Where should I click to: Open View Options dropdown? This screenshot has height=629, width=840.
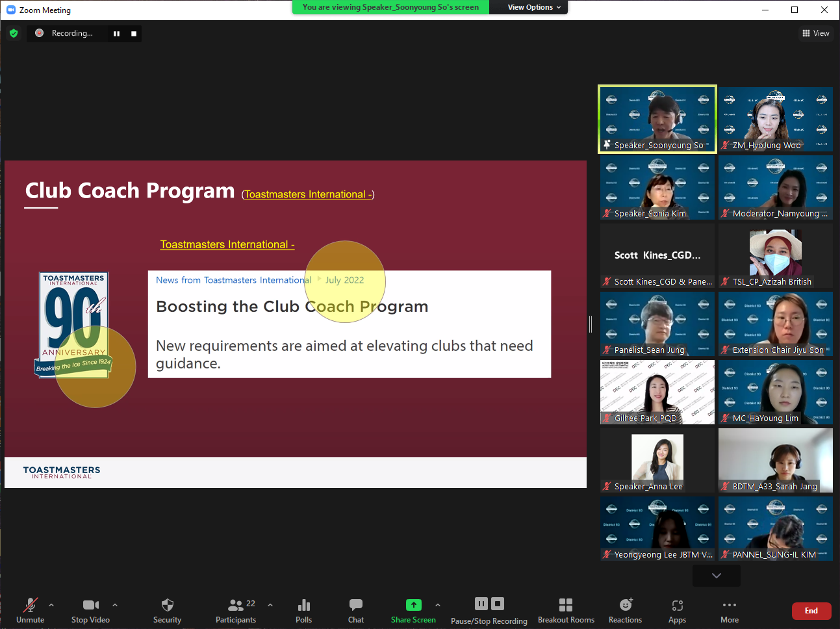coord(534,7)
